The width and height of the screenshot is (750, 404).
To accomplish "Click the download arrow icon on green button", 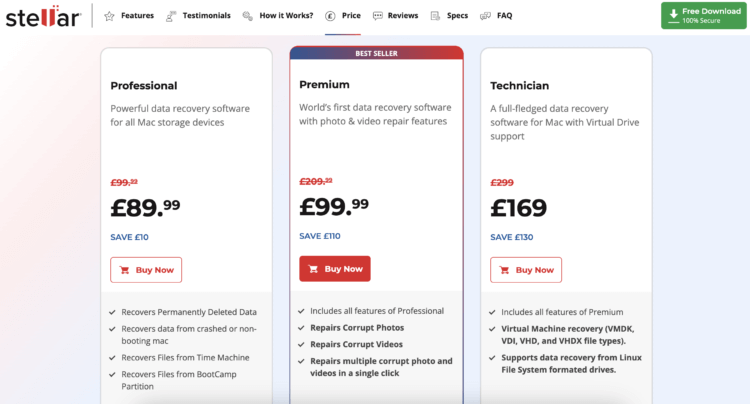I will [673, 16].
